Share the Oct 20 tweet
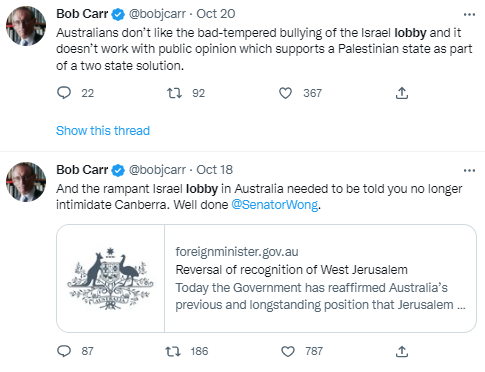Viewport: 485px width, 372px height. [x=402, y=93]
